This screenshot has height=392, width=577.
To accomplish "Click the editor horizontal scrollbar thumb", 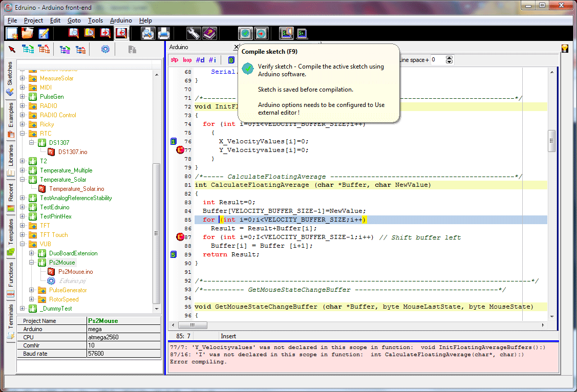I will [x=193, y=325].
